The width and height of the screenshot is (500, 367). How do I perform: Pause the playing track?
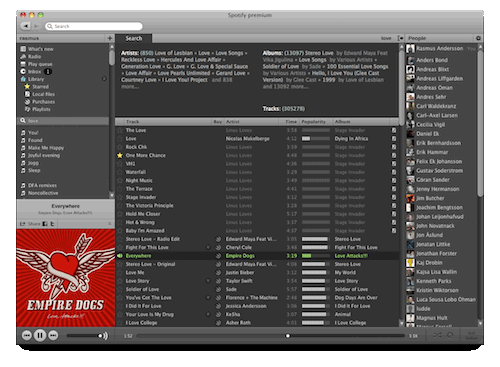40,335
